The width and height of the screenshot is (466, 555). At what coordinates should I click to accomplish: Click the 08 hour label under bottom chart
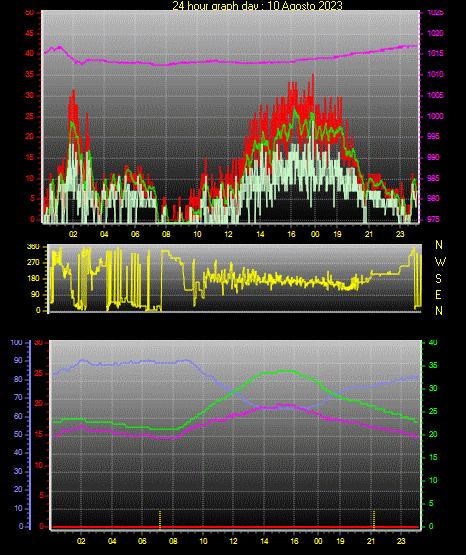click(x=173, y=541)
